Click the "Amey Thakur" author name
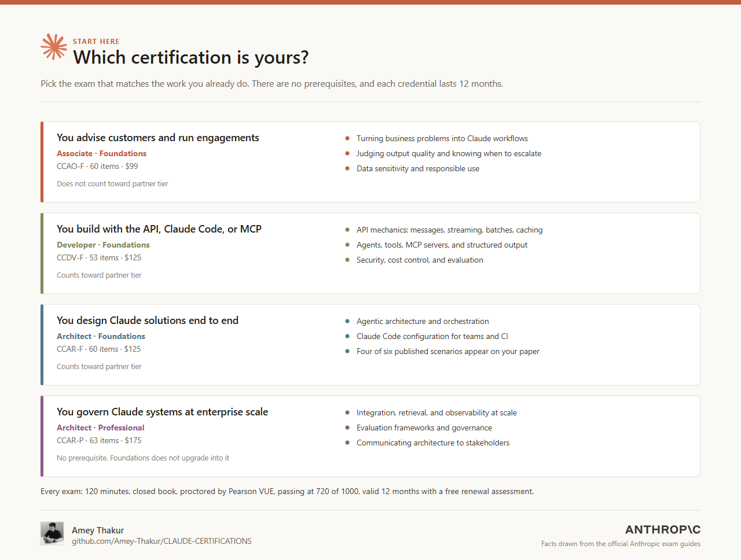Screen dimensions: 741x560 click(x=98, y=530)
